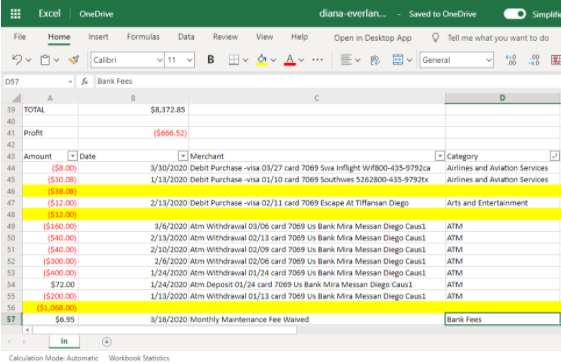561x363 pixels.
Task: Click Workbook Statistics in status bar
Action: coord(139,358)
